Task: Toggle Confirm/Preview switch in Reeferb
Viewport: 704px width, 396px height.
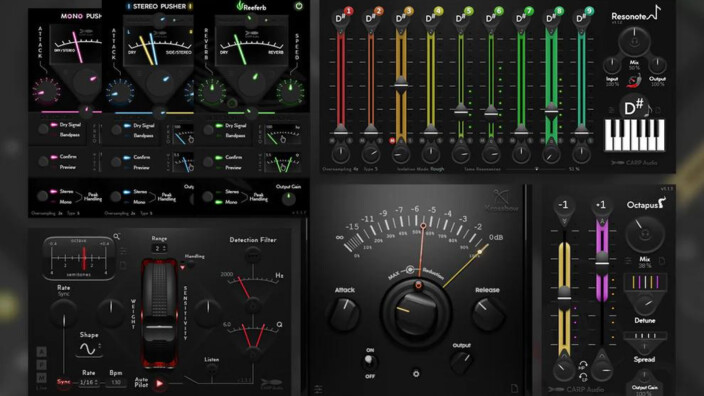Action: click(208, 162)
